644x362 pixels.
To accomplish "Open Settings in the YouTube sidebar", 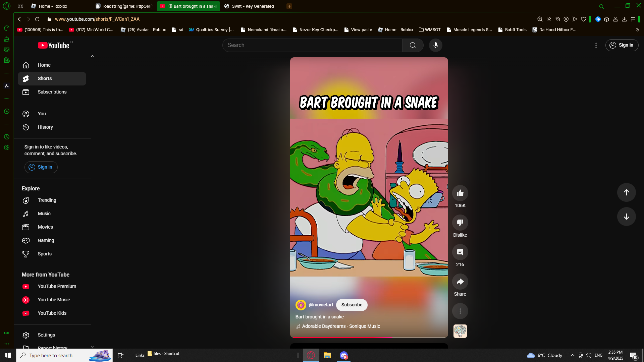I will click(52, 335).
